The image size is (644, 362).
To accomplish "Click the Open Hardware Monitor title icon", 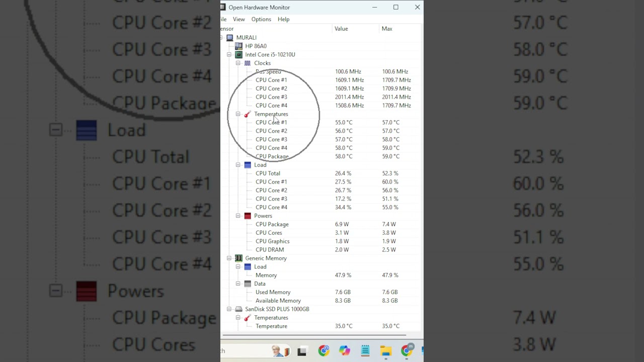I will (x=222, y=8).
